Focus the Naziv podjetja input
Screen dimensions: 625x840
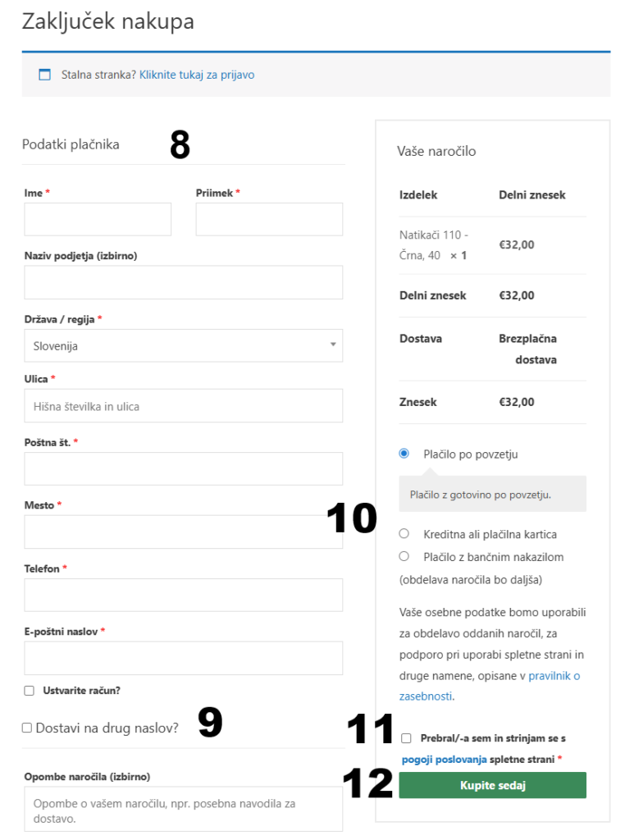(184, 282)
